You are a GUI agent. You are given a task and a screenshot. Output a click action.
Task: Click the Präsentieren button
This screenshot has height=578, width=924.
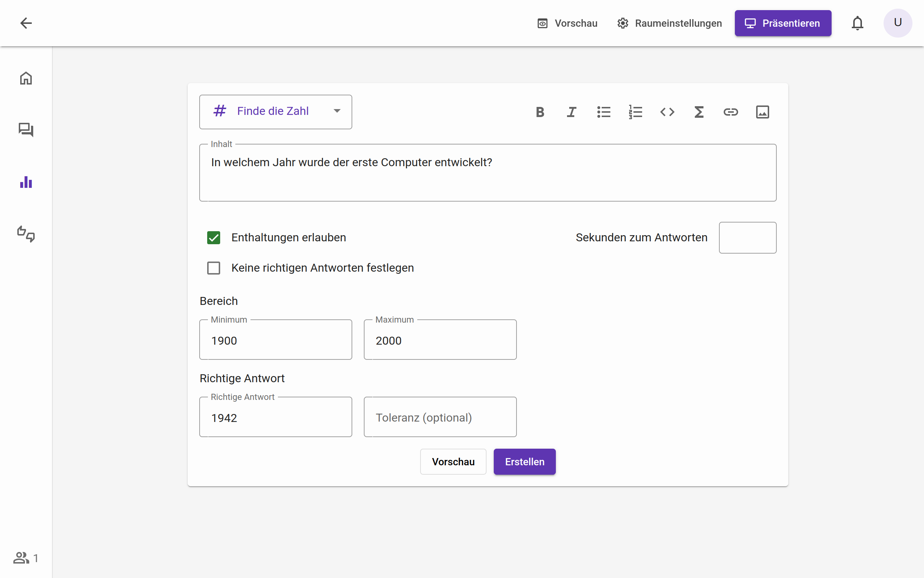783,23
